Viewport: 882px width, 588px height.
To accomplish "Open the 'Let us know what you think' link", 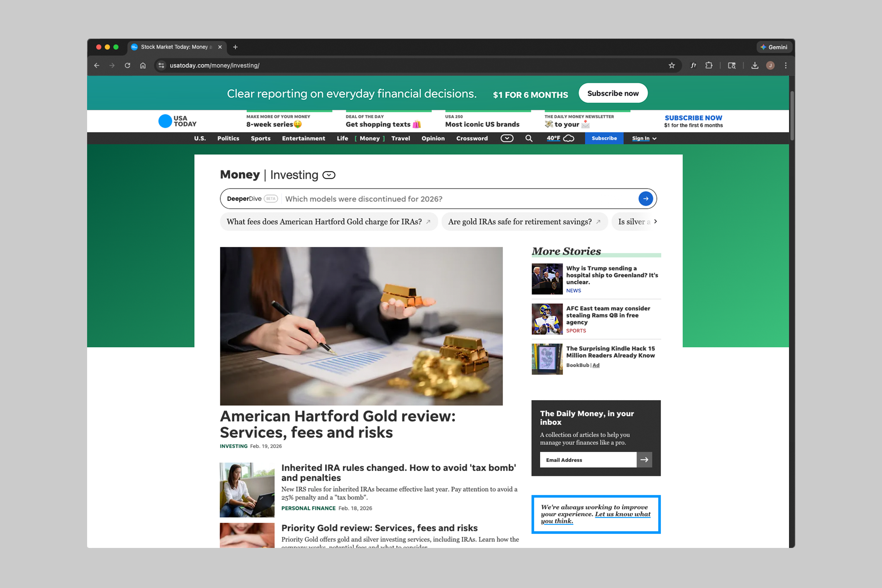I will [623, 514].
